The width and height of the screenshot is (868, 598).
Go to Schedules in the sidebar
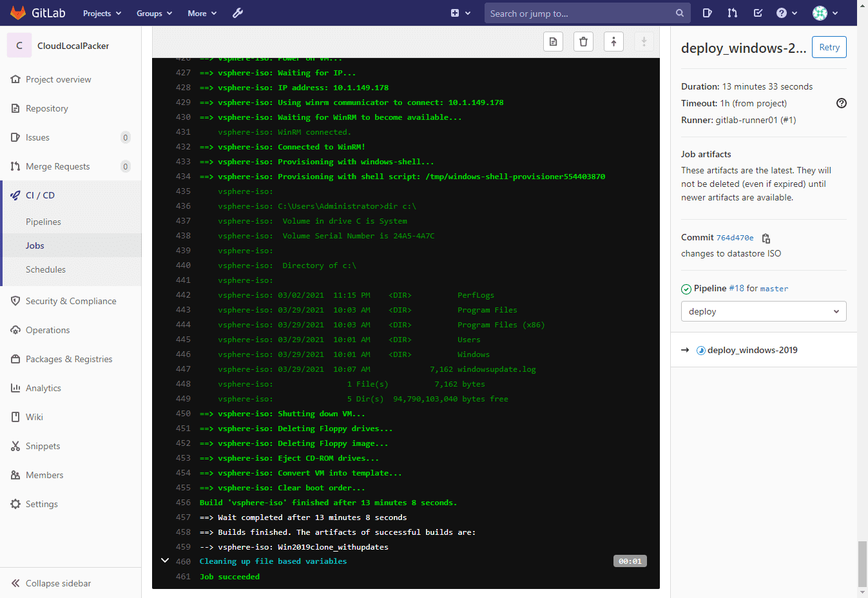click(46, 269)
